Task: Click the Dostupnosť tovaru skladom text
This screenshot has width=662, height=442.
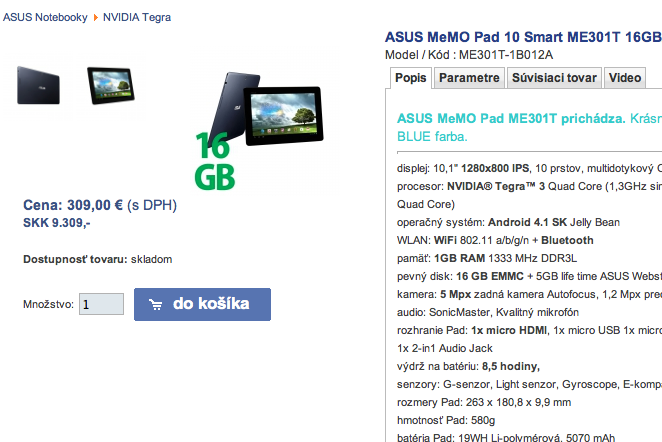Action: [x=98, y=259]
